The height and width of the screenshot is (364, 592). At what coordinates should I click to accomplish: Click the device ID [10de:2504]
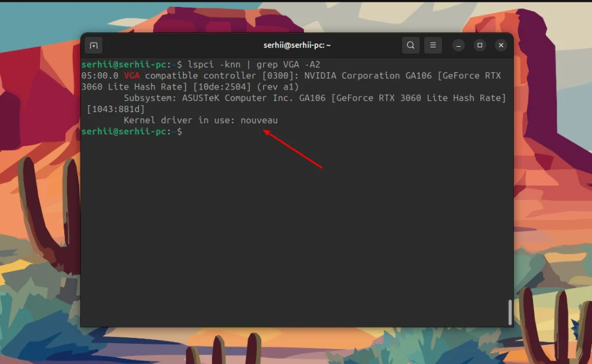coord(222,87)
